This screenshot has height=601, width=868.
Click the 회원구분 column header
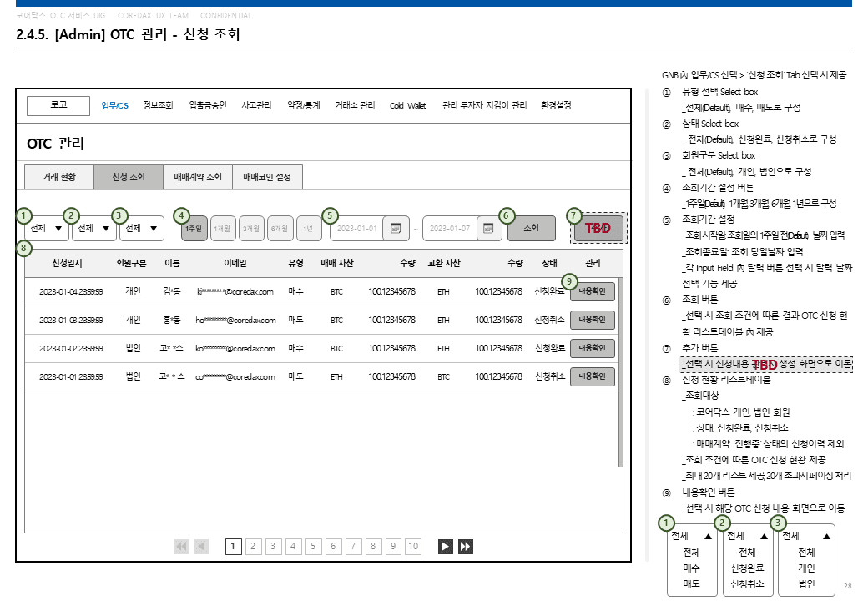coord(131,264)
